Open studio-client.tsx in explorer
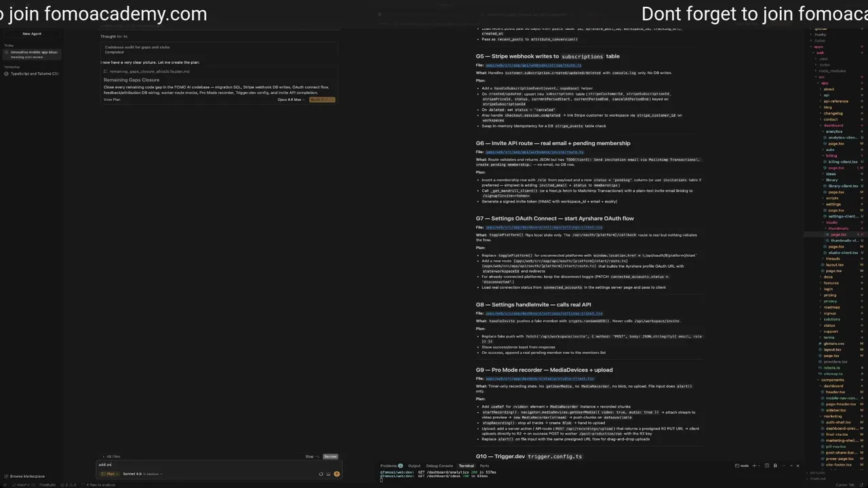This screenshot has width=868, height=488. pos(843,252)
